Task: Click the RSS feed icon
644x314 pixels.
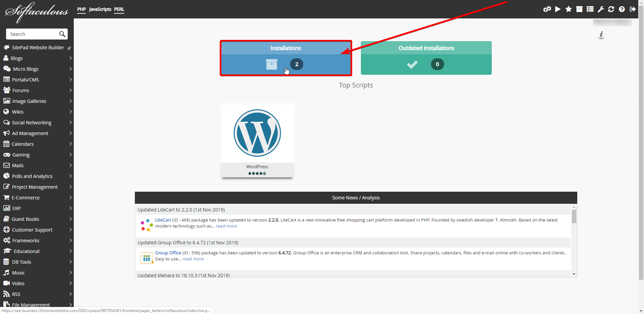Action: (x=6, y=294)
